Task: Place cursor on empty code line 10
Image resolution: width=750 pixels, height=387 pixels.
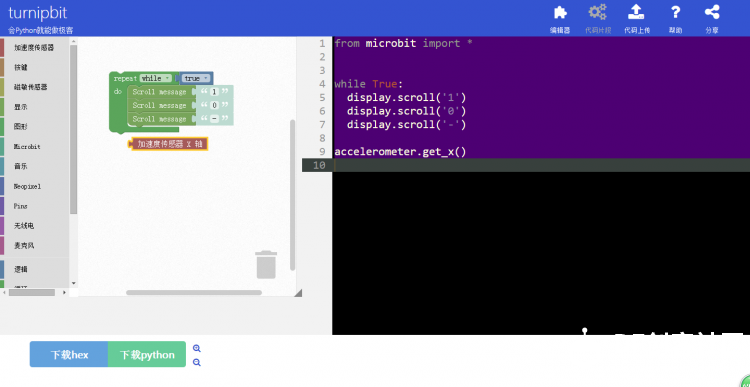Action: click(x=541, y=166)
